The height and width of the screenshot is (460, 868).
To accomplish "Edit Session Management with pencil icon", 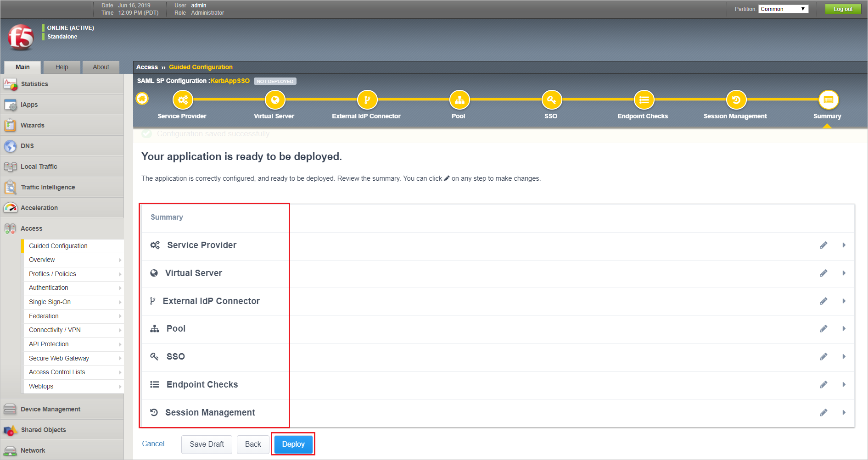I will (823, 413).
